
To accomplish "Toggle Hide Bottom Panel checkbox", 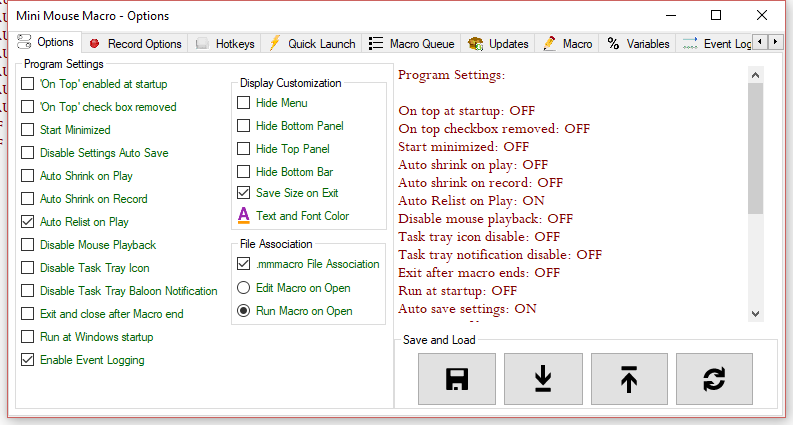I will (243, 125).
